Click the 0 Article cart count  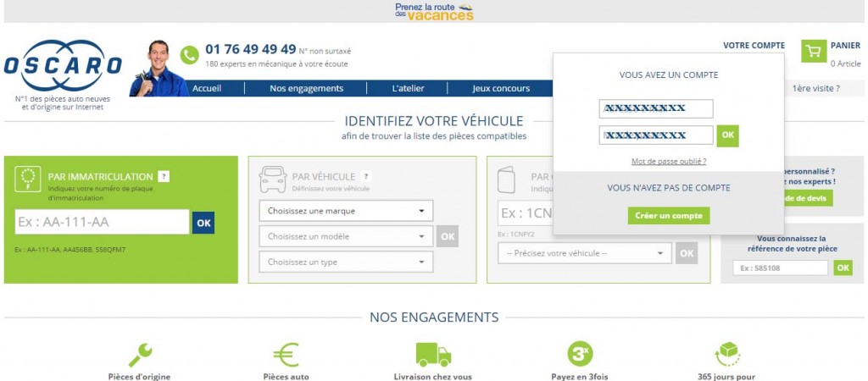point(845,63)
